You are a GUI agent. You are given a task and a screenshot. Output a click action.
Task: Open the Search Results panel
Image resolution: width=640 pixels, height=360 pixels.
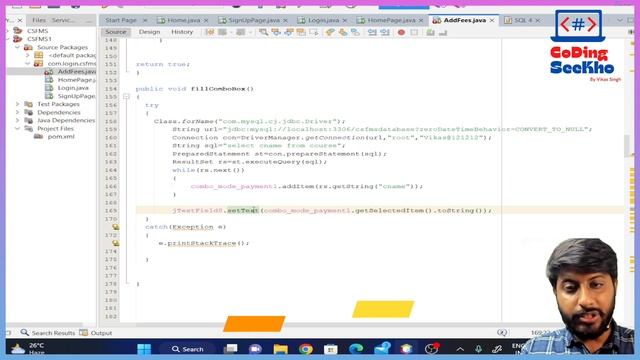coord(48,333)
